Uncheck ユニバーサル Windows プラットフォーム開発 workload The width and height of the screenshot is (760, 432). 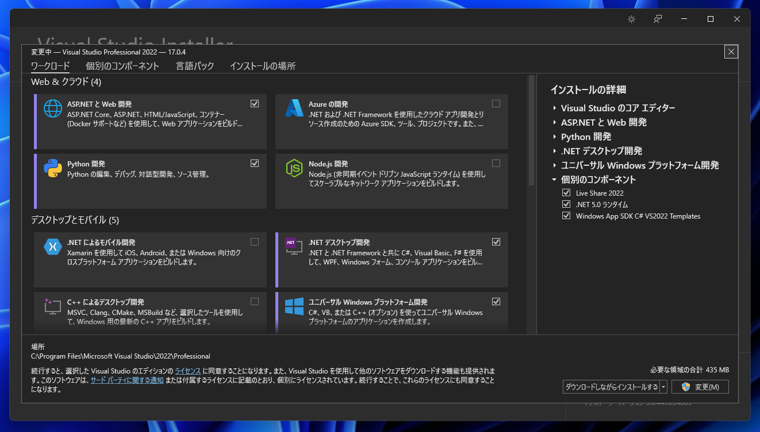point(496,302)
